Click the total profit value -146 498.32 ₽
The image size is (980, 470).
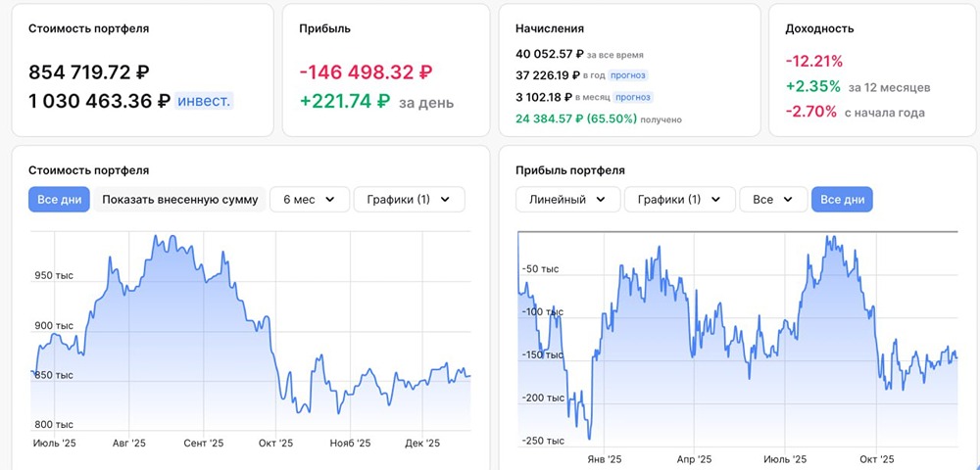[366, 72]
